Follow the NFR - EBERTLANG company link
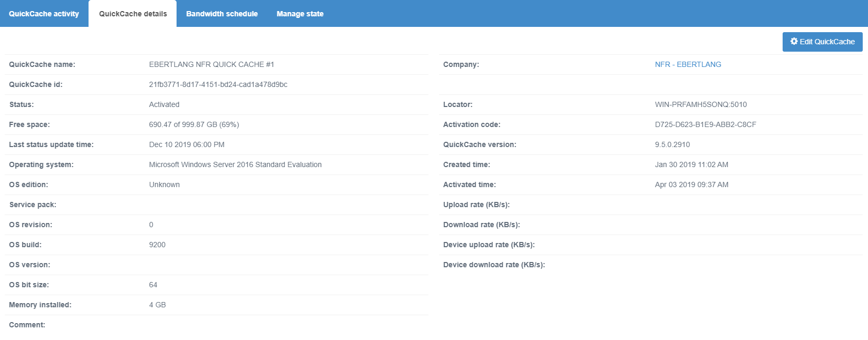Screen dimensions: 868x340 click(x=688, y=64)
